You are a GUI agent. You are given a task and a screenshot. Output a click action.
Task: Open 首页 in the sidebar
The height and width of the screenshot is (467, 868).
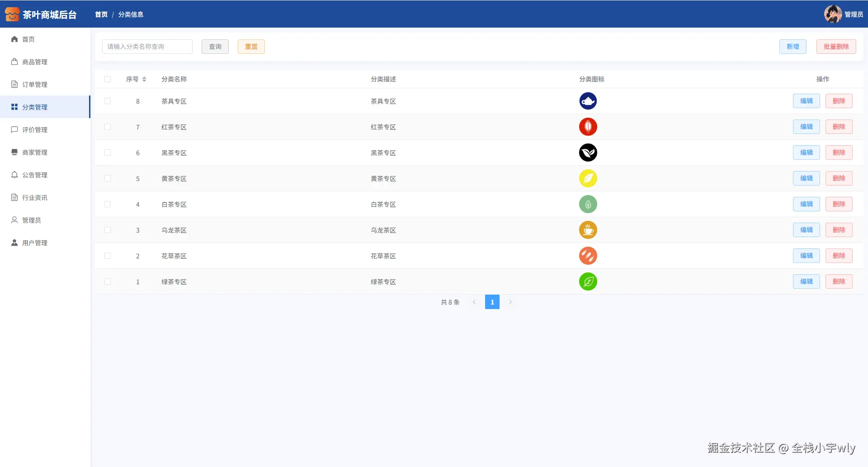[x=45, y=39]
